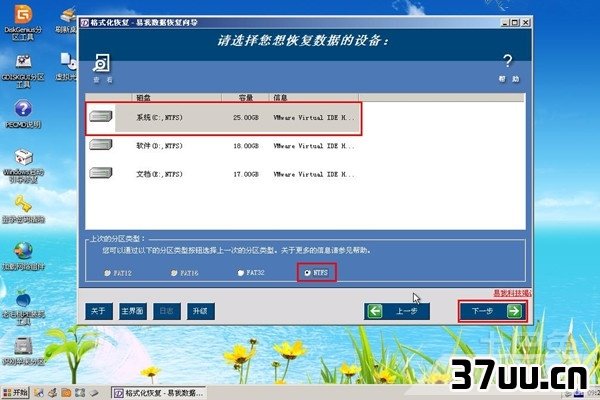Click the first quick-launch icon next to Start
This screenshot has height=400, width=600.
point(39,392)
